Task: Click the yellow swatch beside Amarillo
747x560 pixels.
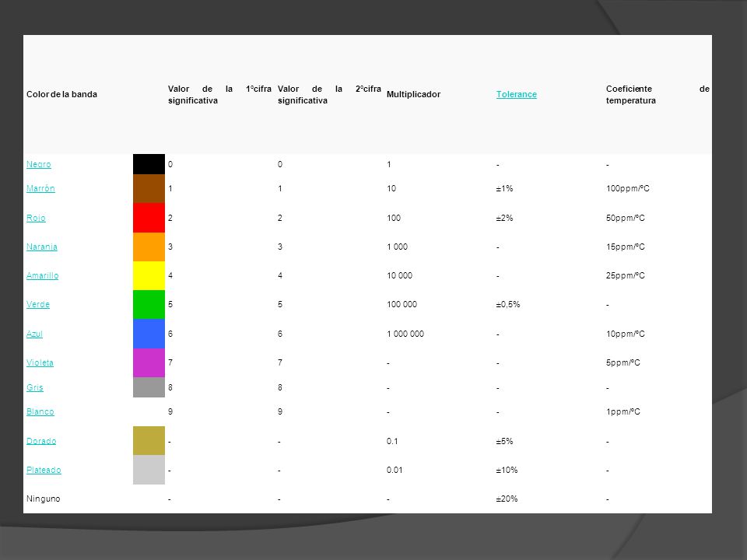Action: 149,275
